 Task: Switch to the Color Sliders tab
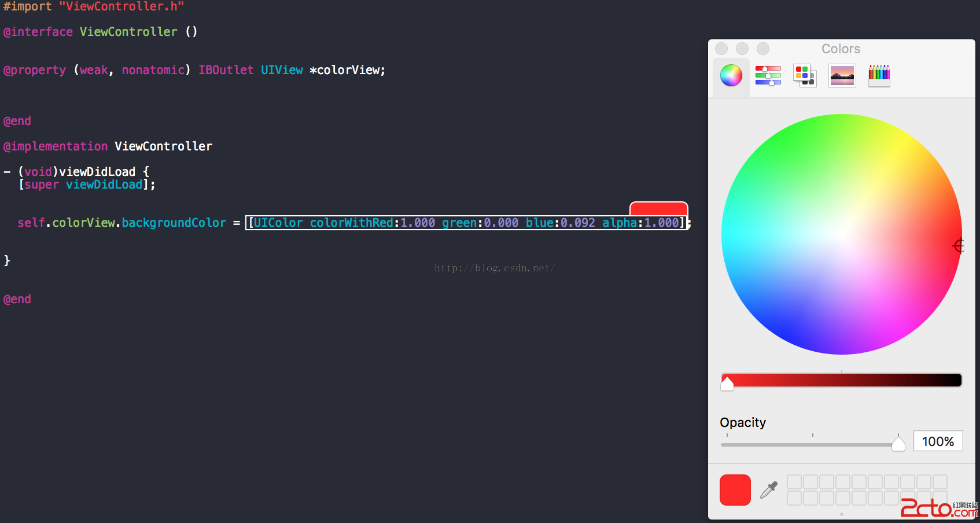[768, 76]
